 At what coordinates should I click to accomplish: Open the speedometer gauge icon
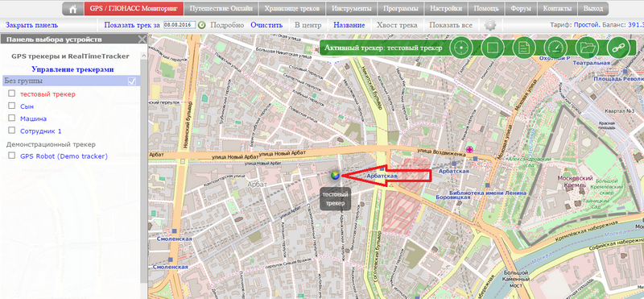click(x=555, y=48)
